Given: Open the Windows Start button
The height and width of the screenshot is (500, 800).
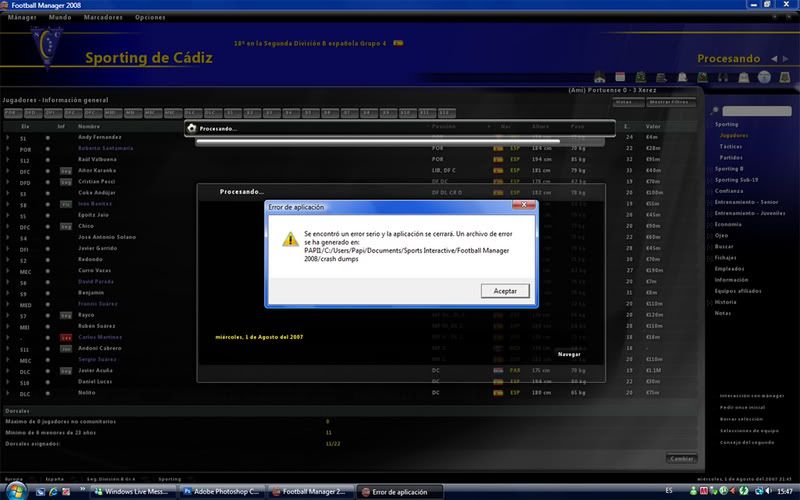Looking at the screenshot, I should (x=15, y=491).
